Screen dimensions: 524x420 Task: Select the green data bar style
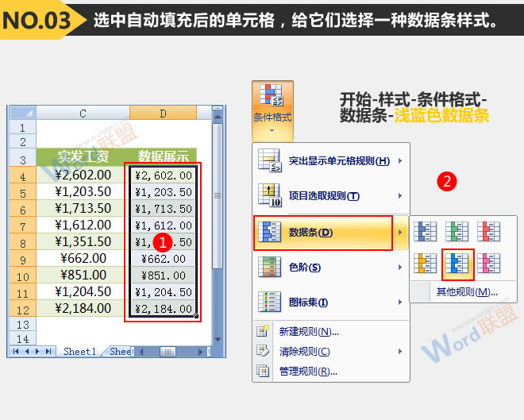pyautogui.click(x=457, y=231)
